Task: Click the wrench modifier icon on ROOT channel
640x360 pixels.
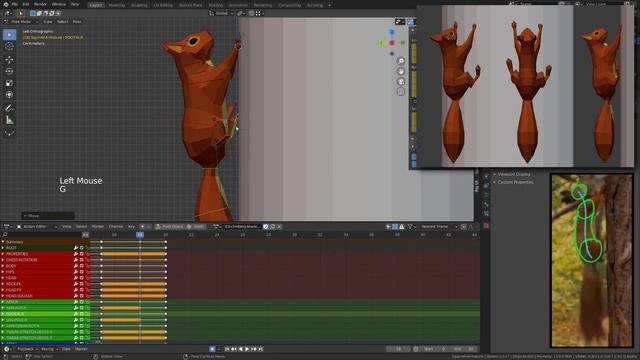Action: [76, 248]
